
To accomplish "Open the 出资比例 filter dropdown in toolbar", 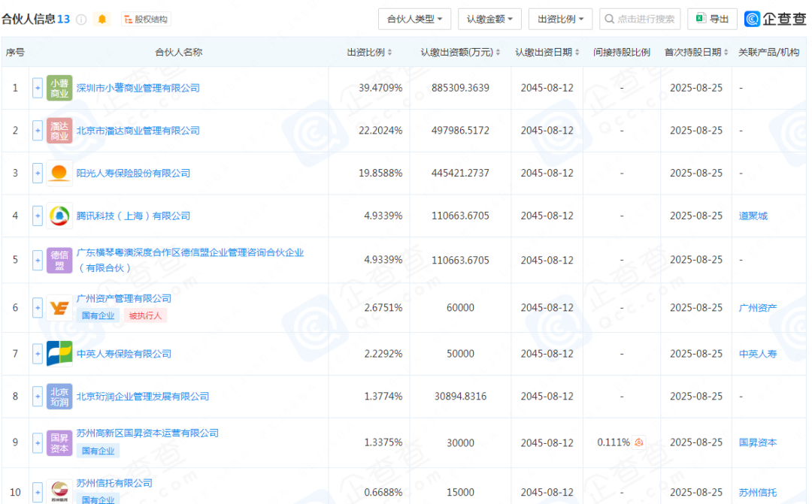I will [560, 19].
